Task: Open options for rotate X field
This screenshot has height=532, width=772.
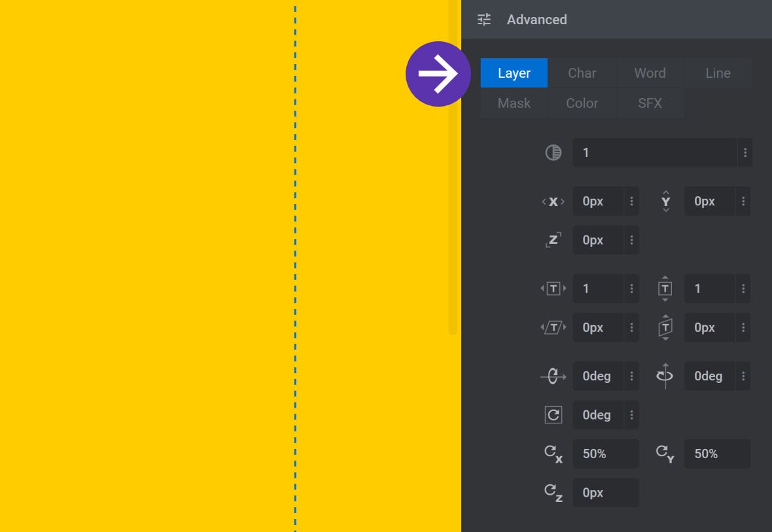Action: tap(632, 376)
